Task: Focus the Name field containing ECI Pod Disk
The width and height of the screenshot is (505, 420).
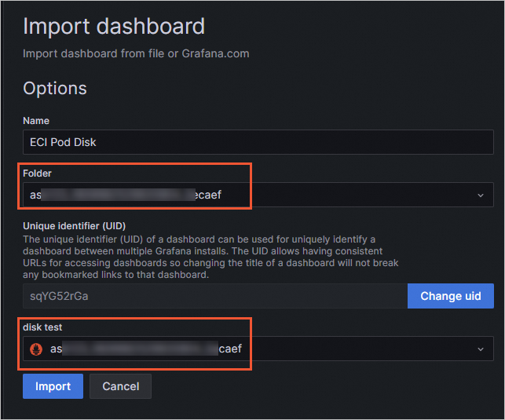Action: point(258,142)
